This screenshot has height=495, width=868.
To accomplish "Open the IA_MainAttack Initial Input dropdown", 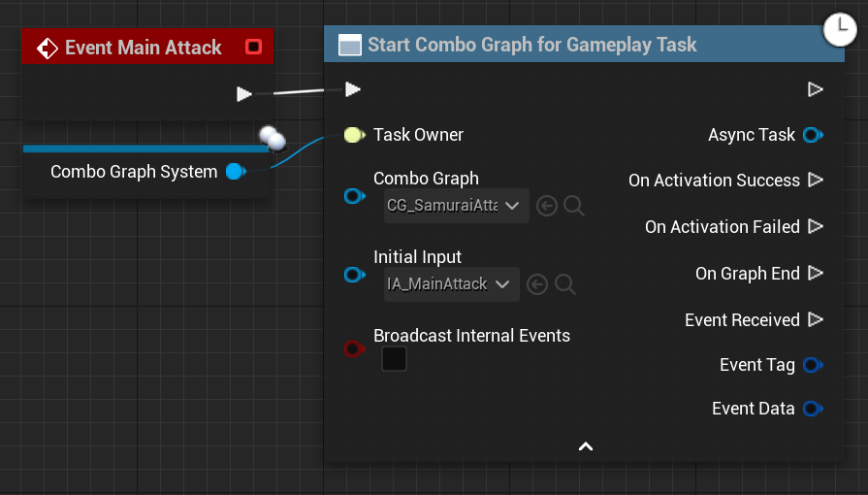I will [451, 284].
